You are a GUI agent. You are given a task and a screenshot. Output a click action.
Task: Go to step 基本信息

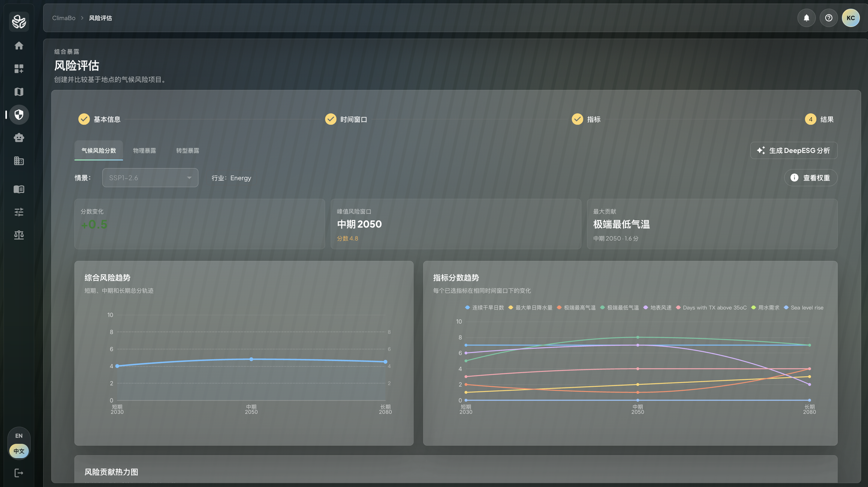pos(99,119)
